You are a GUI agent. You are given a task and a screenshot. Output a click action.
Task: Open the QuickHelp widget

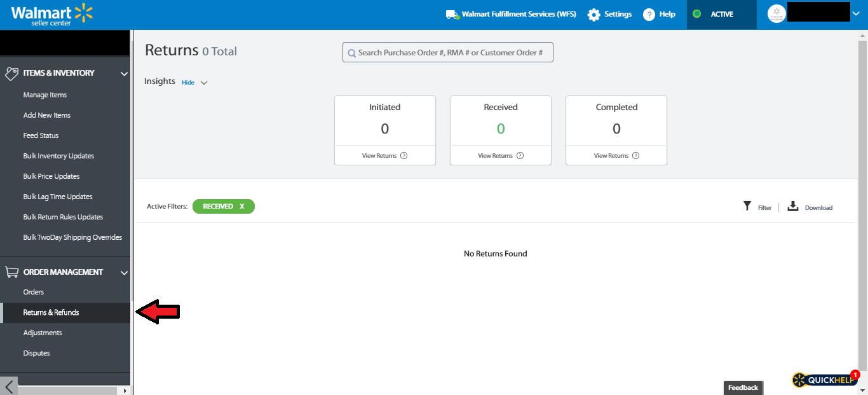[824, 380]
